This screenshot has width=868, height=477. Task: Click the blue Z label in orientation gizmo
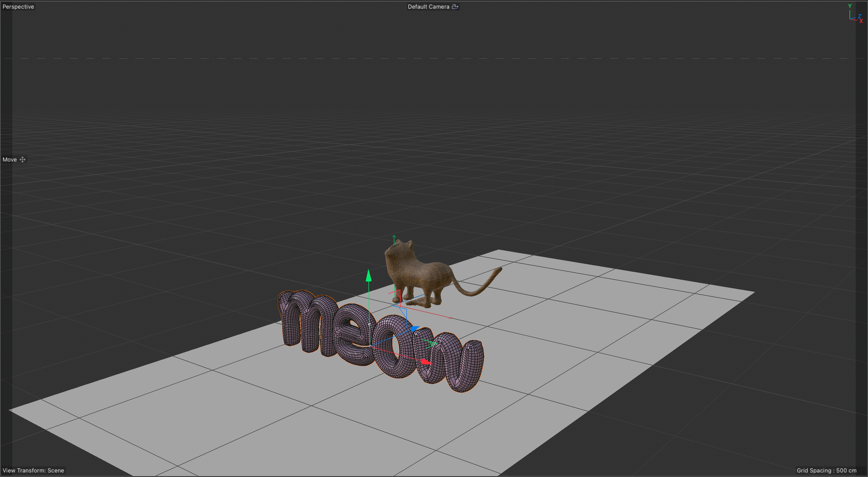pyautogui.click(x=859, y=16)
